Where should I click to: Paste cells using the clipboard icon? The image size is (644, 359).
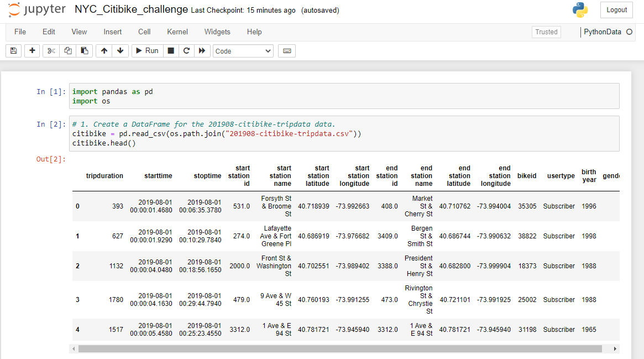coord(84,50)
